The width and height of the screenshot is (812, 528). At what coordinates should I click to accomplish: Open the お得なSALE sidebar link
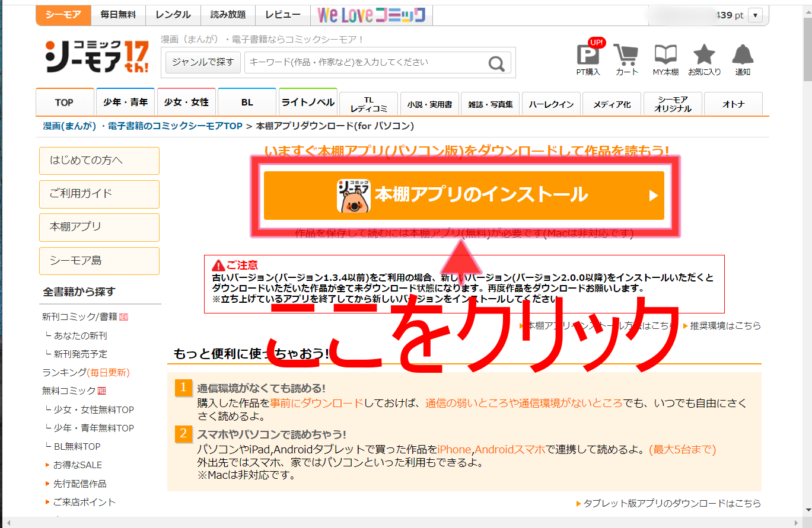tap(78, 465)
